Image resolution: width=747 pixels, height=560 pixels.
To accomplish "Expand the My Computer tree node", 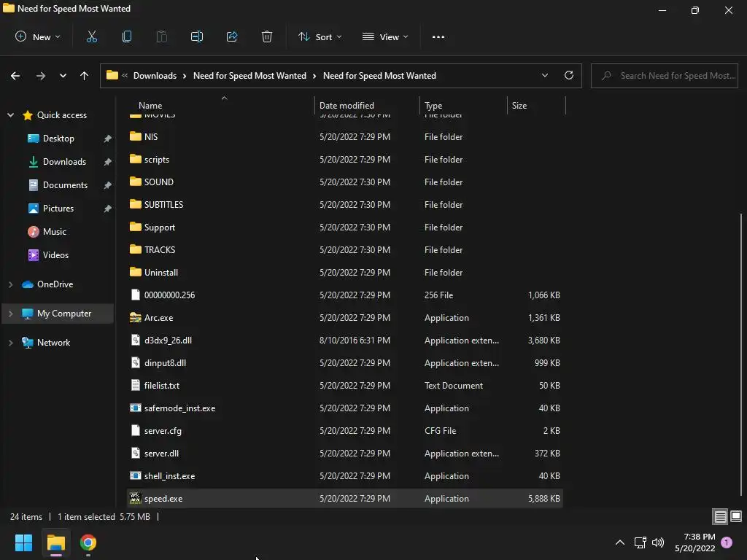I will 10,314.
